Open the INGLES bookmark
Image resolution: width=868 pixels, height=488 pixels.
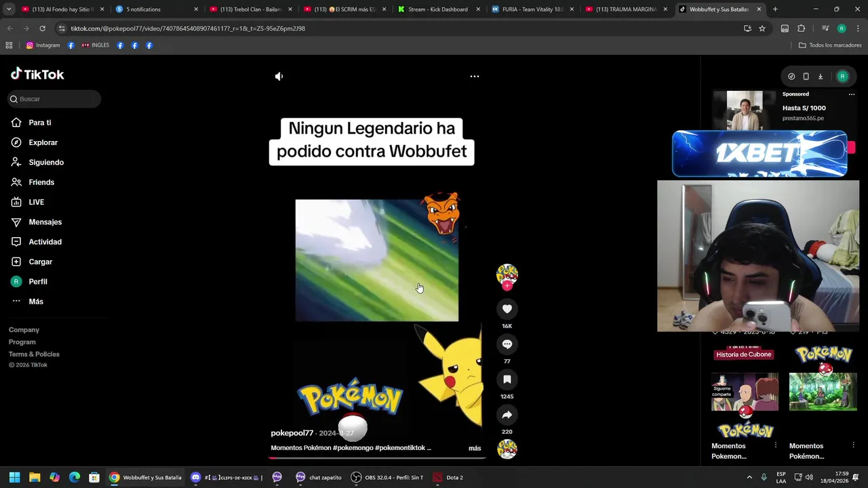[x=96, y=45]
